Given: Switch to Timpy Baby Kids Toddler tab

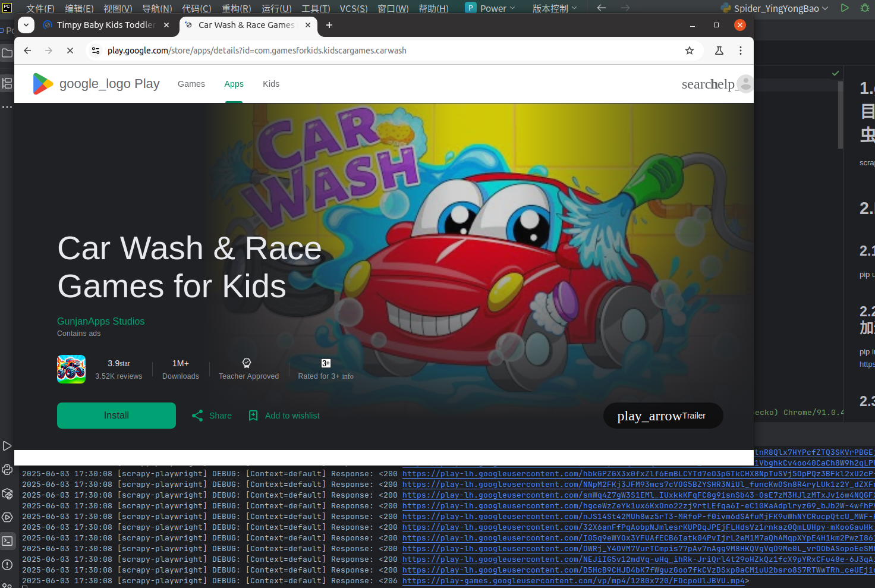Looking at the screenshot, I should [x=107, y=25].
